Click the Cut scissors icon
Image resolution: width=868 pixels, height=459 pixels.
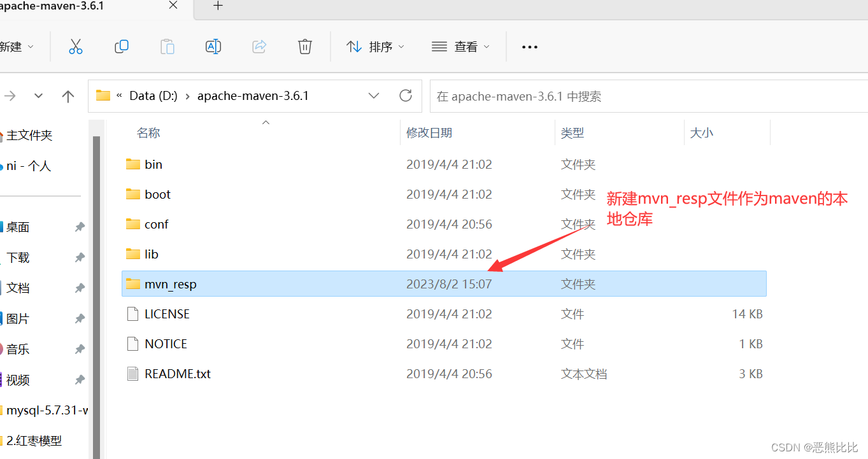pyautogui.click(x=76, y=46)
